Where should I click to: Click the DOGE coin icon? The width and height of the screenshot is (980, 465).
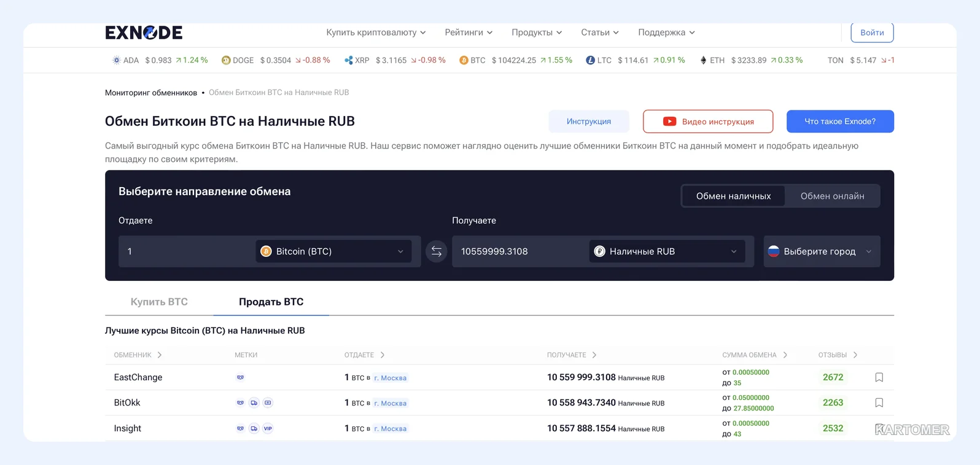pyautogui.click(x=226, y=60)
